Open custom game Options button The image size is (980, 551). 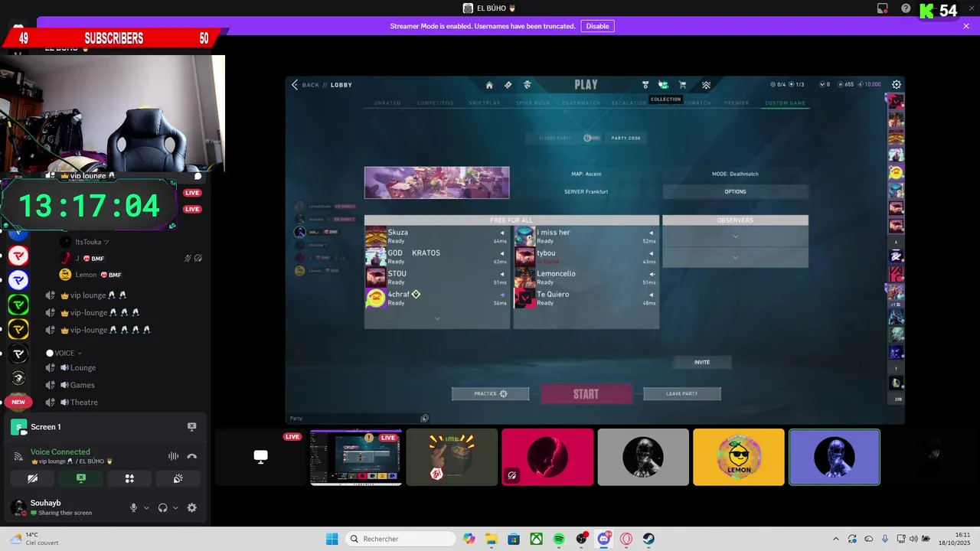click(x=735, y=191)
